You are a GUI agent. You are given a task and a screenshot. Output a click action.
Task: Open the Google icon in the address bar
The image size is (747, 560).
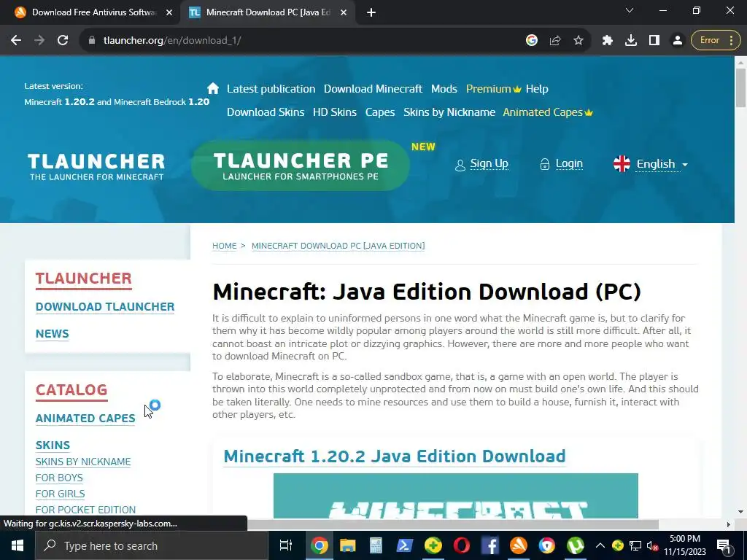pos(532,41)
